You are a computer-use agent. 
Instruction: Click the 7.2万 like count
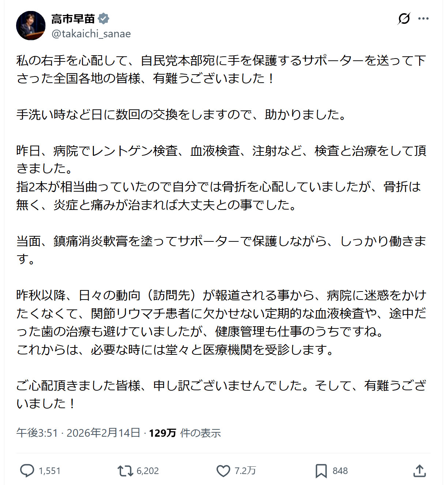pos(245,471)
